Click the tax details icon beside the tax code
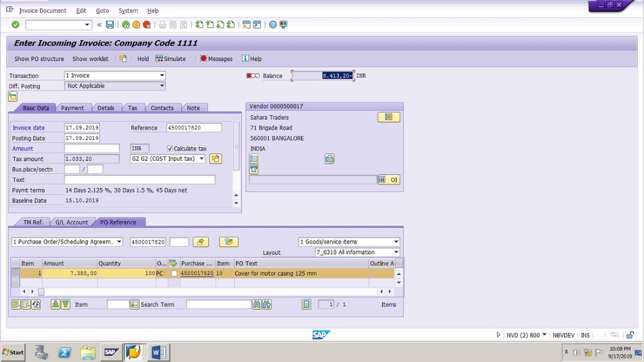 click(215, 159)
